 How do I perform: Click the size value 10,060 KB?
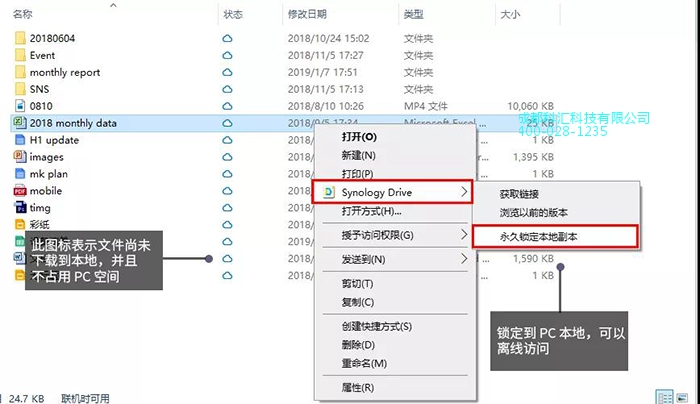tap(530, 106)
